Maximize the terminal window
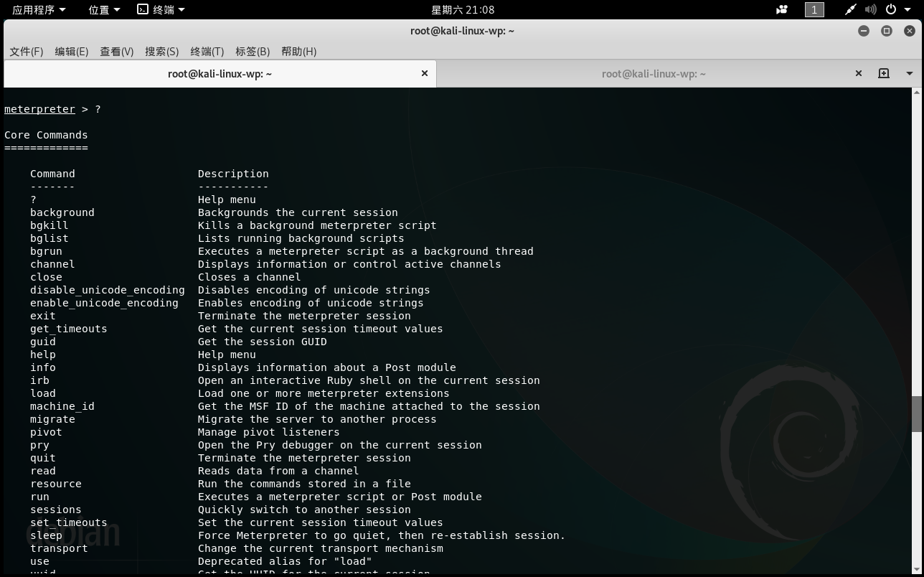 coord(887,31)
